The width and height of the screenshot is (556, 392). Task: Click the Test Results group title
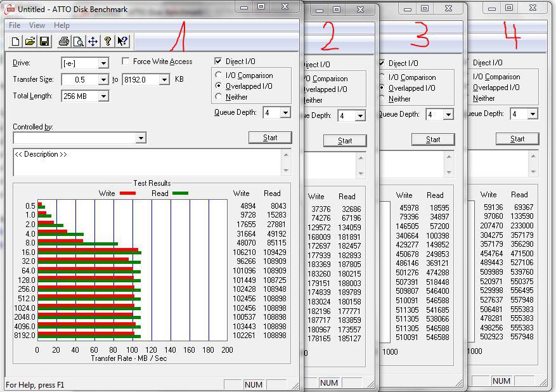(152, 183)
